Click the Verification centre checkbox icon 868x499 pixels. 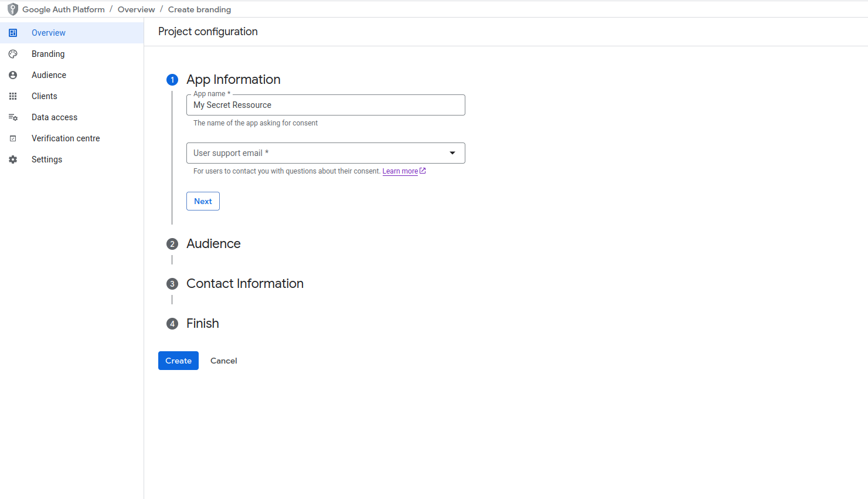click(13, 138)
